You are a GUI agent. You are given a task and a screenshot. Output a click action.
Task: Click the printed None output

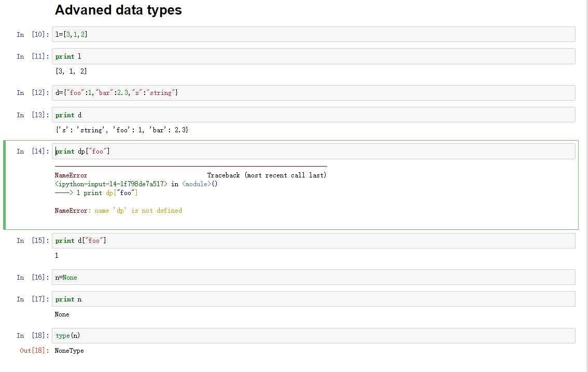coord(62,314)
